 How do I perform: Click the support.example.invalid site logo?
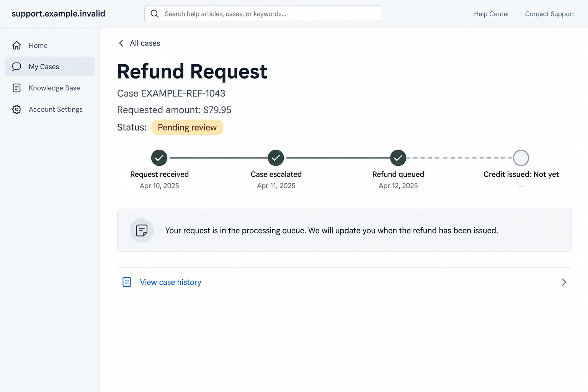point(59,14)
